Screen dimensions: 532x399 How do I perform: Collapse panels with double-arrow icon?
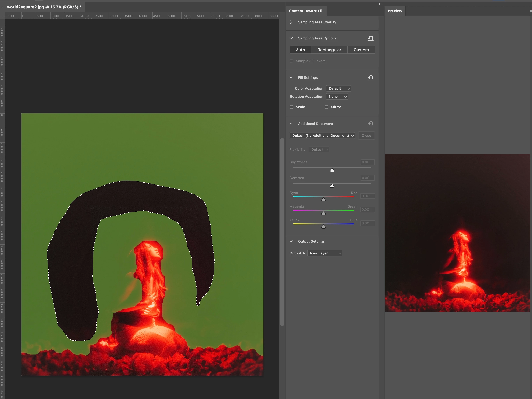coord(380,4)
